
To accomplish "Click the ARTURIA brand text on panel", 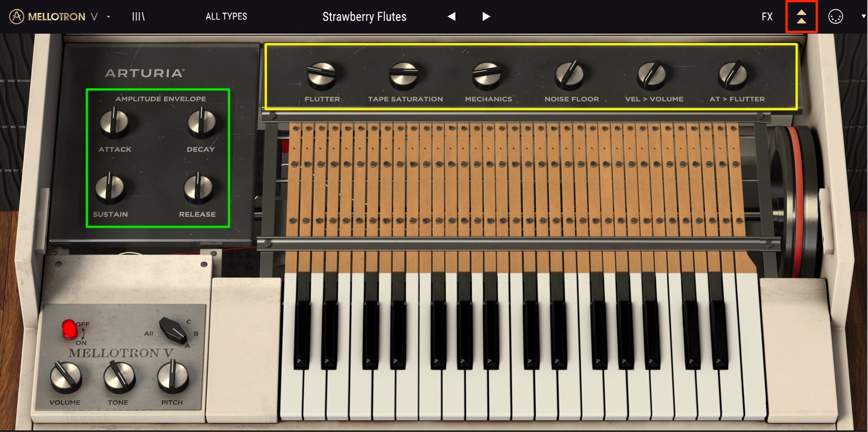I will [144, 73].
